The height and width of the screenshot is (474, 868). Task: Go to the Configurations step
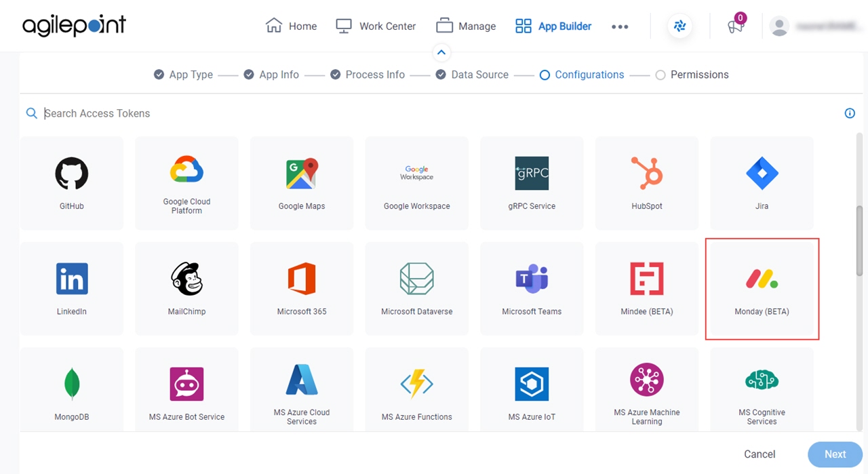pyautogui.click(x=582, y=75)
